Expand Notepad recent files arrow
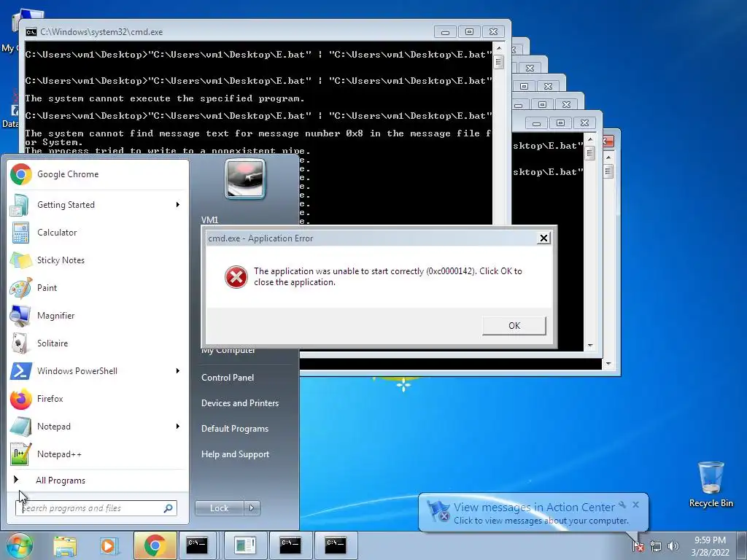This screenshot has width=747, height=560. click(178, 426)
